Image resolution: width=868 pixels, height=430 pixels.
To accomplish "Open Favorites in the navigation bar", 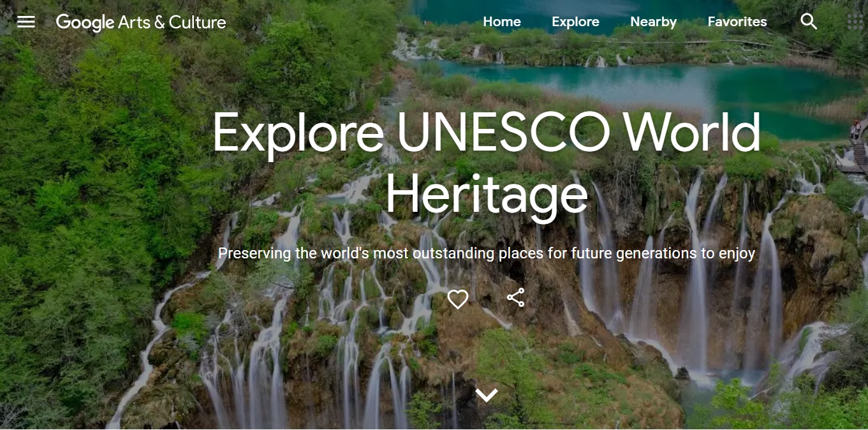I will (x=737, y=22).
